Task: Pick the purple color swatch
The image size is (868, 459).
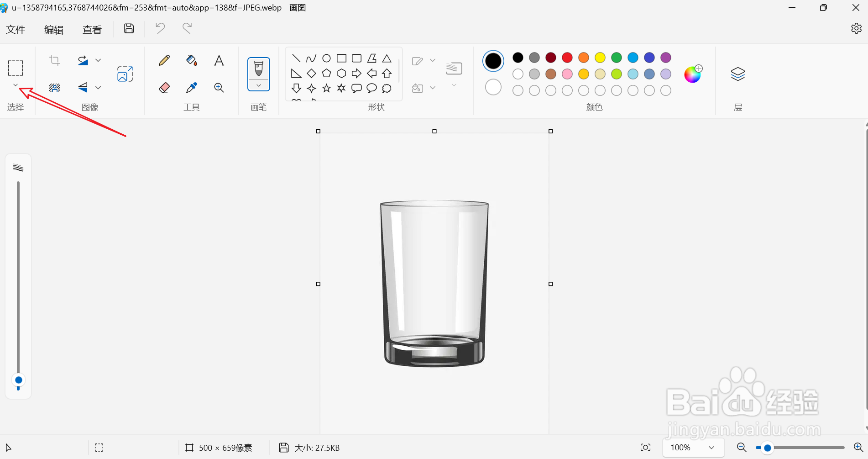Action: pyautogui.click(x=666, y=58)
